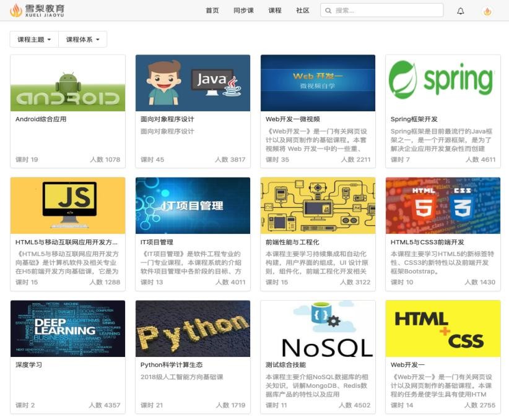509x420 pixels.
Task: Click the Python course cover image
Action: coord(193,328)
